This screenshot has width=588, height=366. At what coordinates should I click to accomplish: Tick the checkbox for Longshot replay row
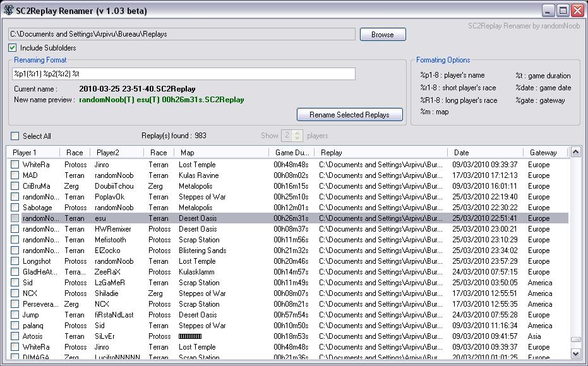(x=15, y=261)
